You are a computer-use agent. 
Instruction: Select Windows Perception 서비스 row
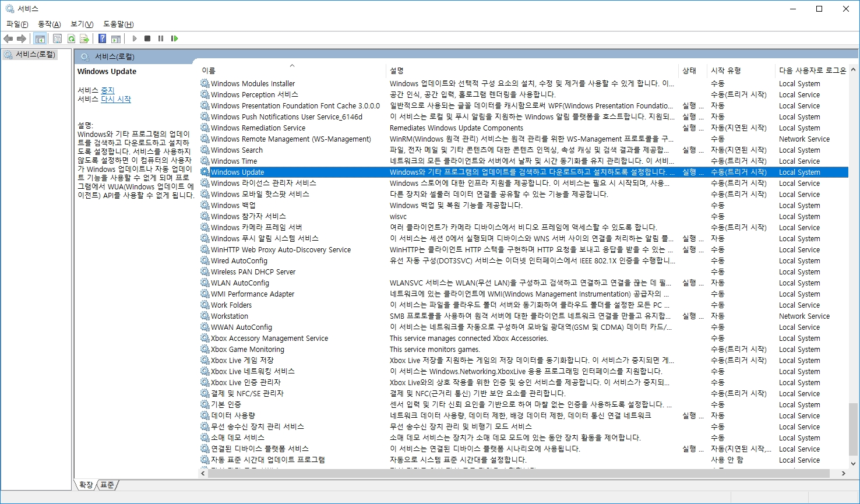point(524,94)
